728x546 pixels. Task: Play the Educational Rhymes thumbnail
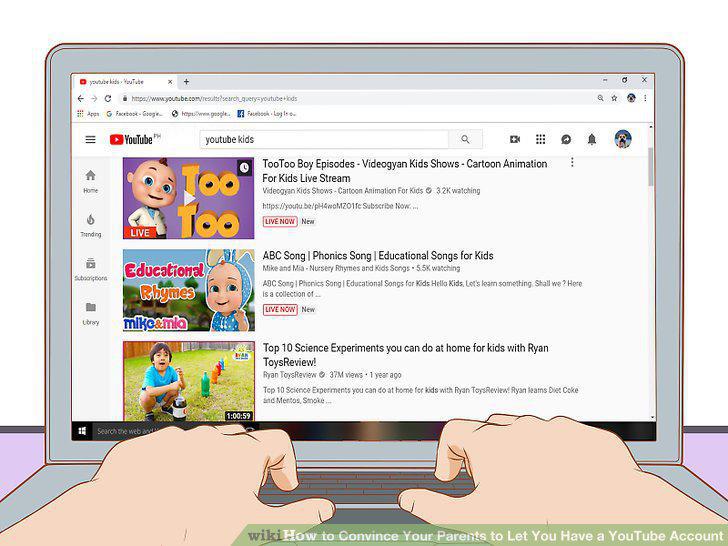(x=188, y=290)
